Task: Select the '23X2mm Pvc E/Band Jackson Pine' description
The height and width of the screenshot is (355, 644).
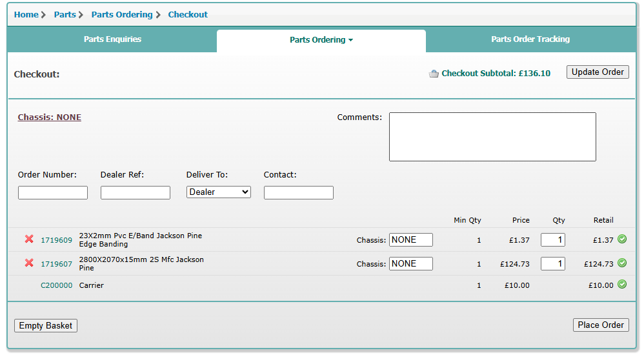Action: pos(141,236)
